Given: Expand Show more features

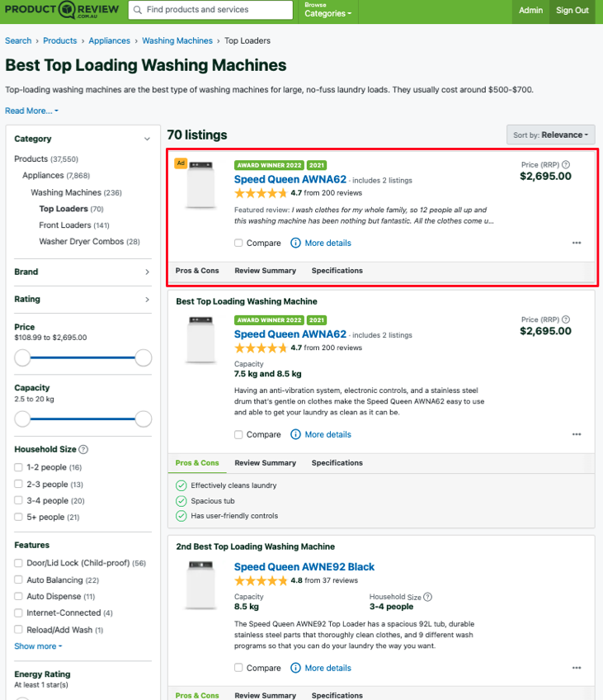Looking at the screenshot, I should tap(38, 646).
